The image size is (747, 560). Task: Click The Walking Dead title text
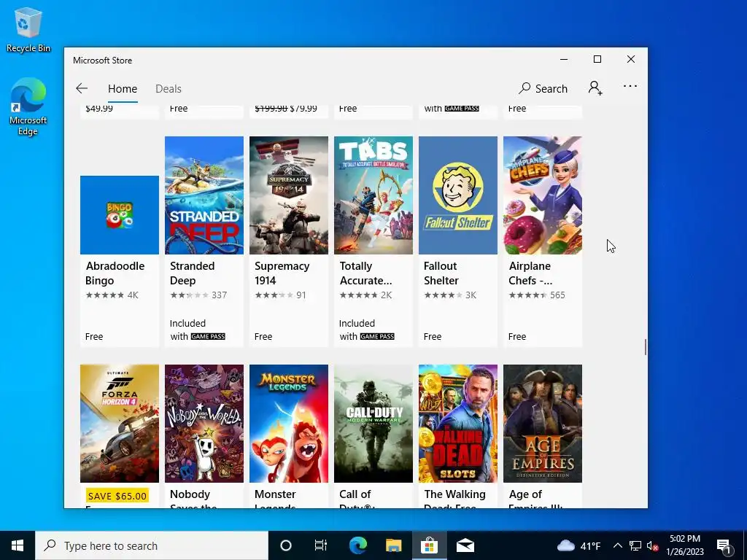tap(455, 500)
